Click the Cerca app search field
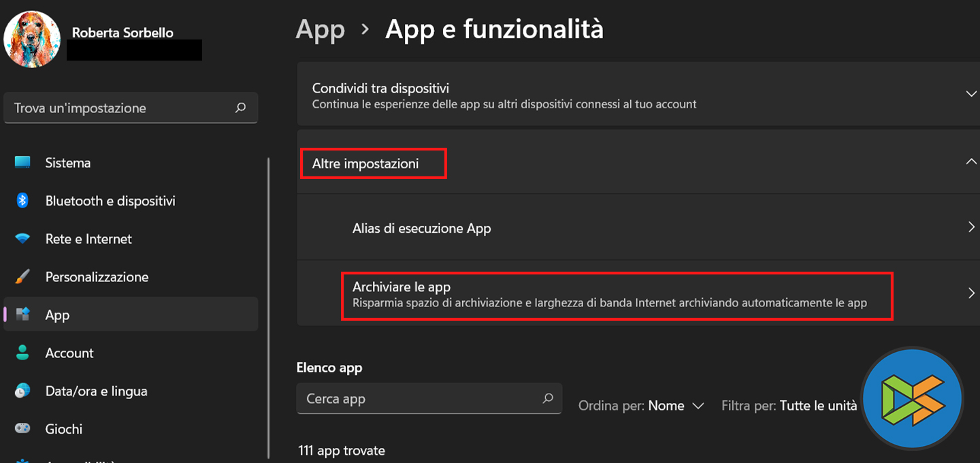Viewport: 980px width, 463px height. [x=419, y=399]
